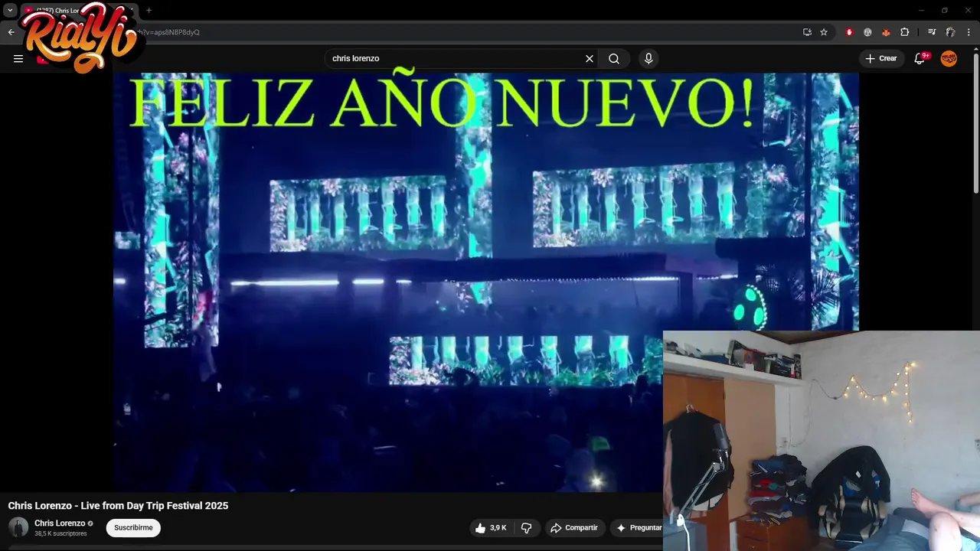Open the Preguntar AI button

point(637,527)
